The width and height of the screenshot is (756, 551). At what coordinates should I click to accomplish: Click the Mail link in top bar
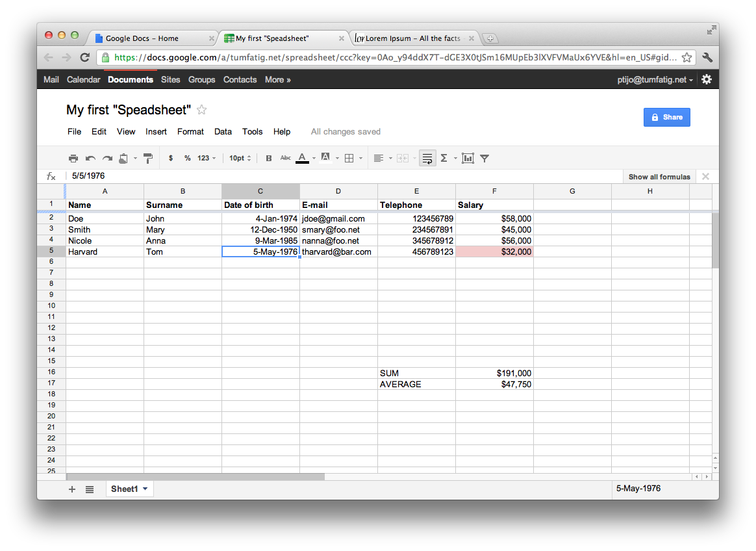click(51, 80)
